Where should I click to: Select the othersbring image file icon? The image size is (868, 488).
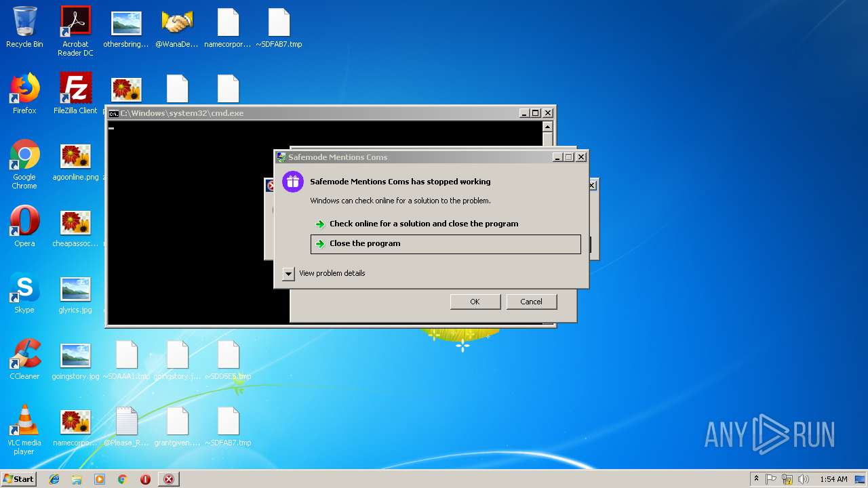coord(126,28)
